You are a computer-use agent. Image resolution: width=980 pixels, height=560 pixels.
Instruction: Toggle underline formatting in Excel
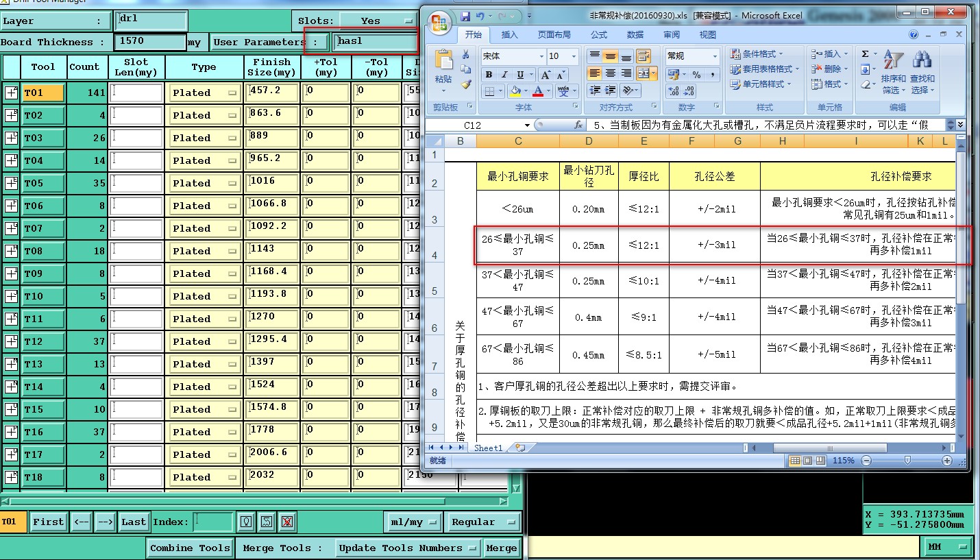(521, 75)
